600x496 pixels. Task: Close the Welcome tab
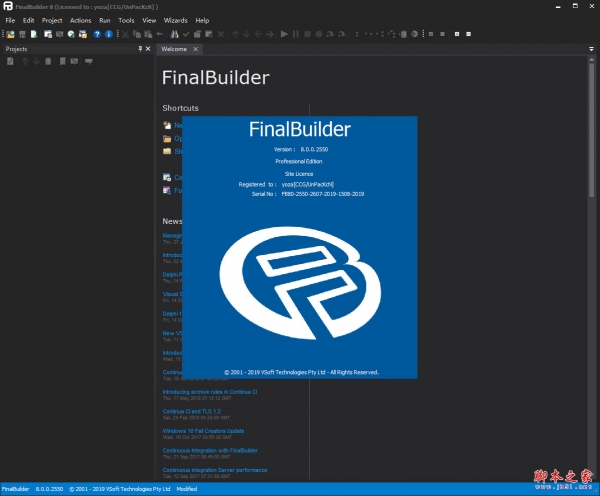[x=196, y=49]
